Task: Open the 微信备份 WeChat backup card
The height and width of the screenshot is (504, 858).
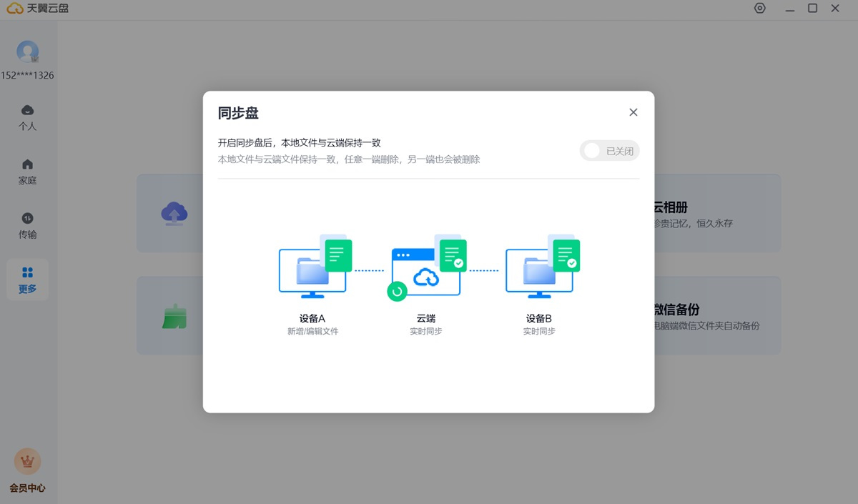Action: 715,316
